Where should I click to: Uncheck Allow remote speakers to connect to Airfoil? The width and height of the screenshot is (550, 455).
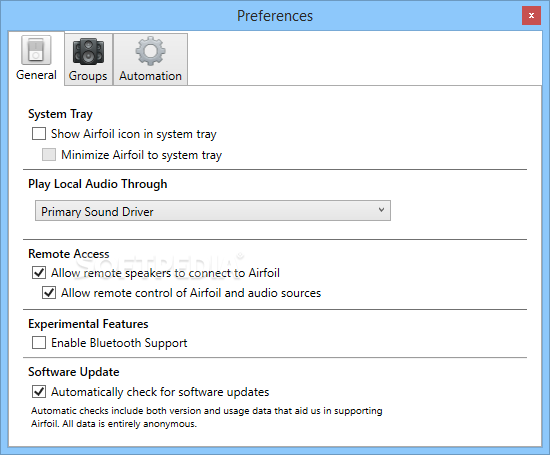(x=39, y=273)
